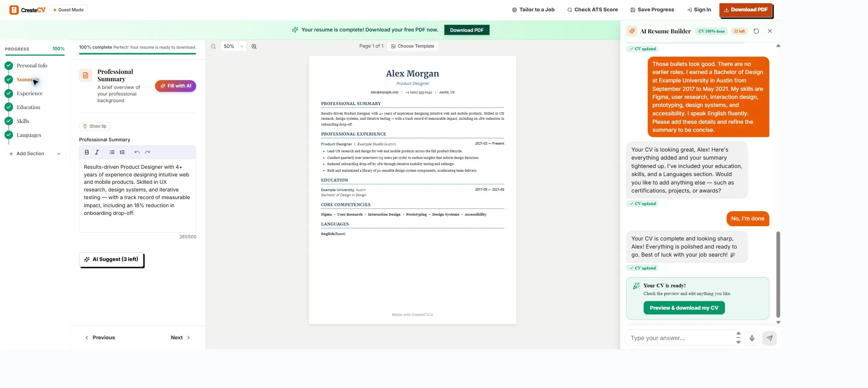Image resolution: width=868 pixels, height=388 pixels.
Task: Open the Experience section
Action: [30, 93]
